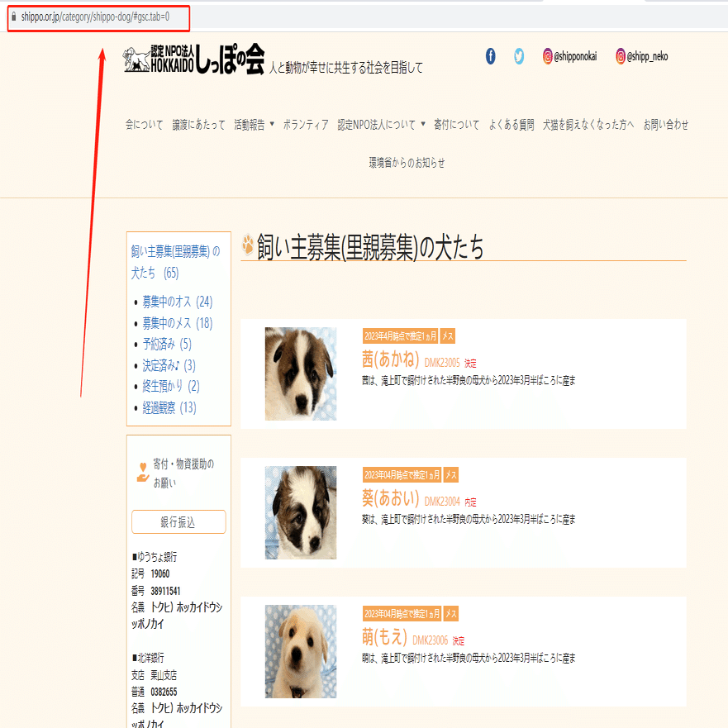Click the 銀行振込 button
This screenshot has height=728, width=728.
(x=178, y=522)
